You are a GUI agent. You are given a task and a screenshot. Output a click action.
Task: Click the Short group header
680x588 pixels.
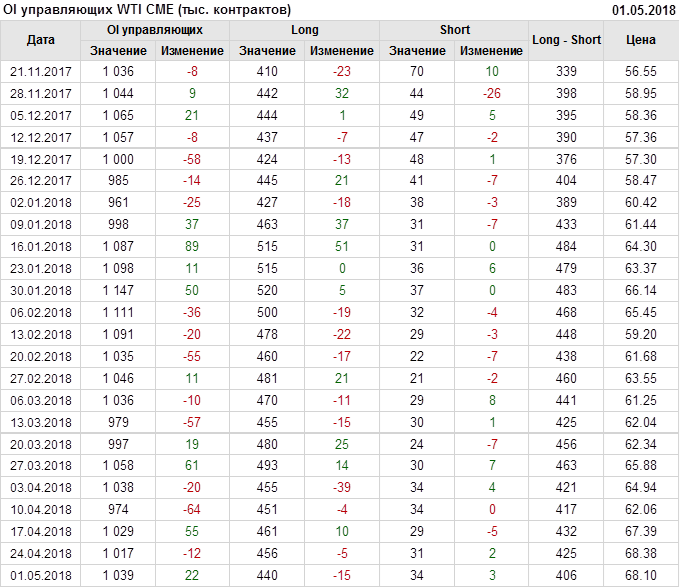pos(455,30)
